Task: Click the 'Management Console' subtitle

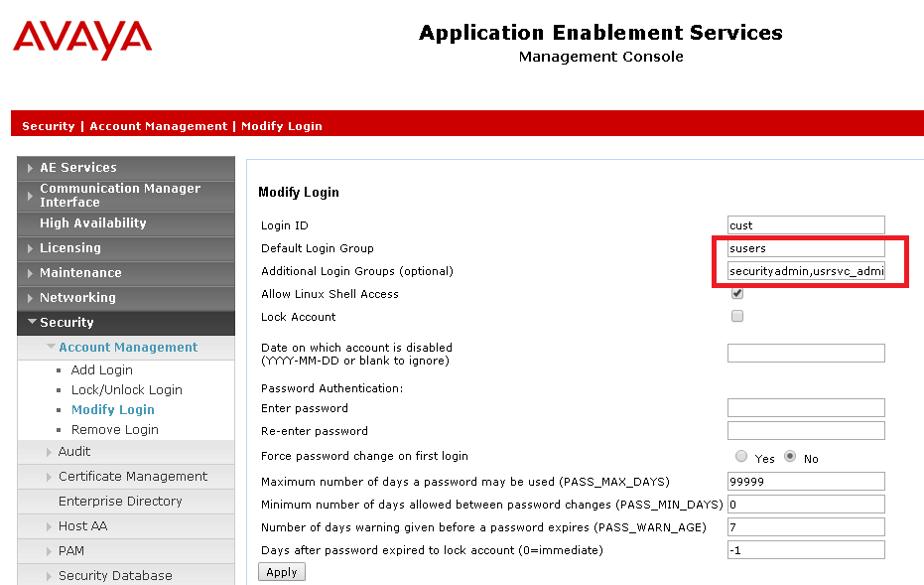Action: pyautogui.click(x=601, y=57)
